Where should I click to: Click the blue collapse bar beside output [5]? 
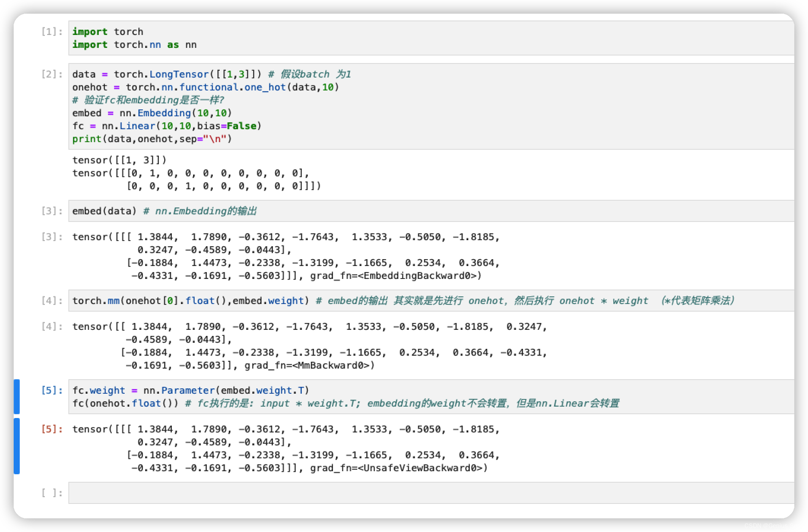click(x=17, y=446)
